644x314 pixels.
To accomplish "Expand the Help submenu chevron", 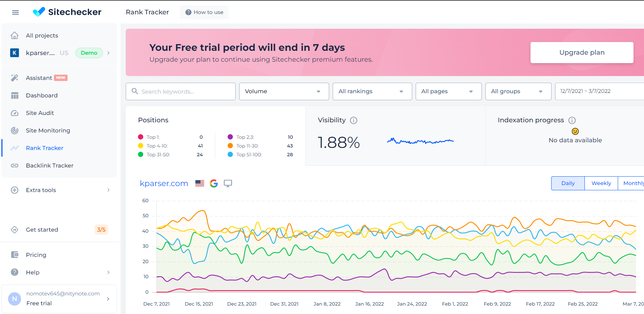I will point(109,272).
